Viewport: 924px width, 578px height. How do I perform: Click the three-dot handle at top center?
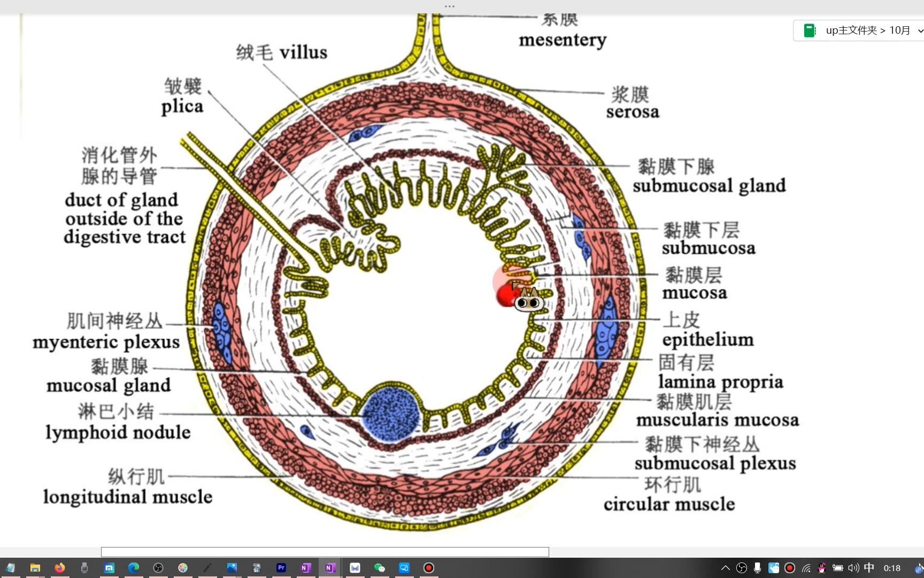(x=449, y=6)
